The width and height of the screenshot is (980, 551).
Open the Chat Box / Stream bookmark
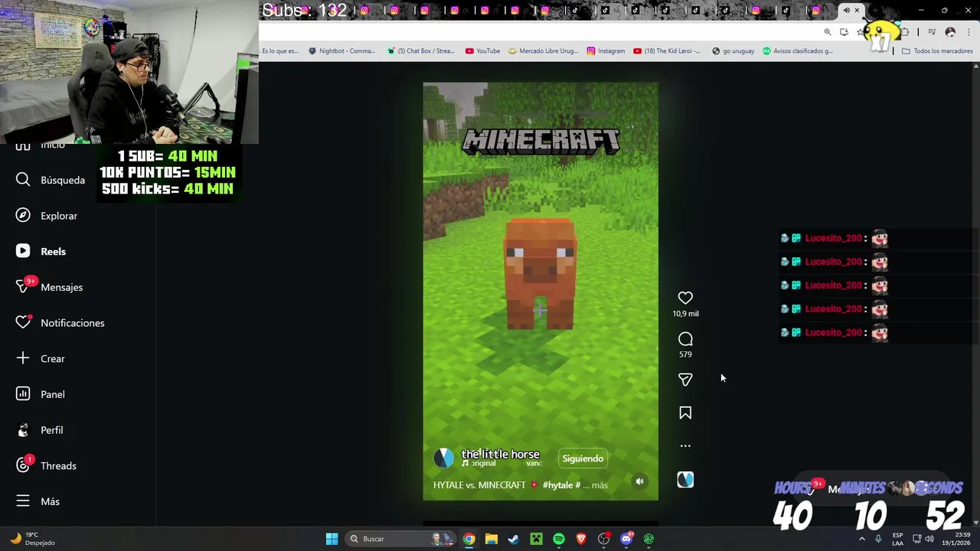pyautogui.click(x=420, y=51)
